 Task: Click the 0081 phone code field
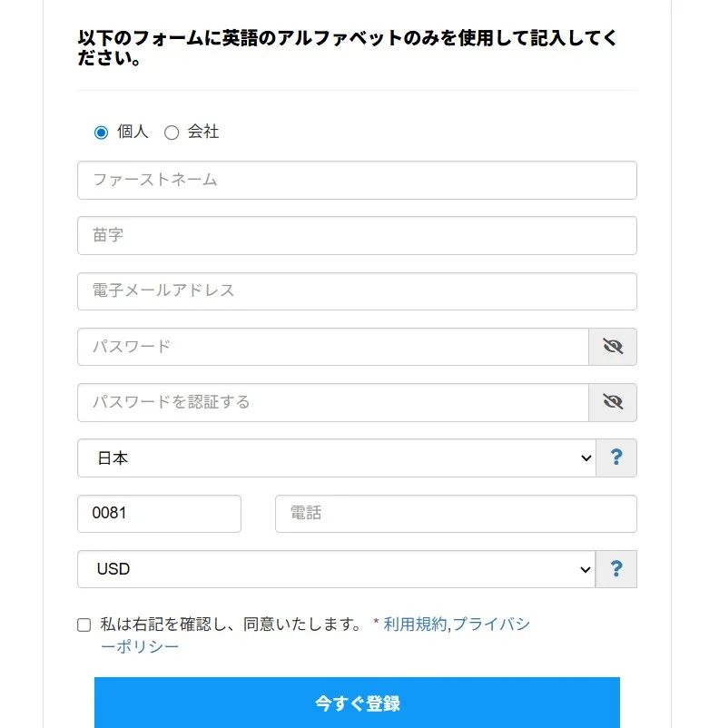(158, 513)
